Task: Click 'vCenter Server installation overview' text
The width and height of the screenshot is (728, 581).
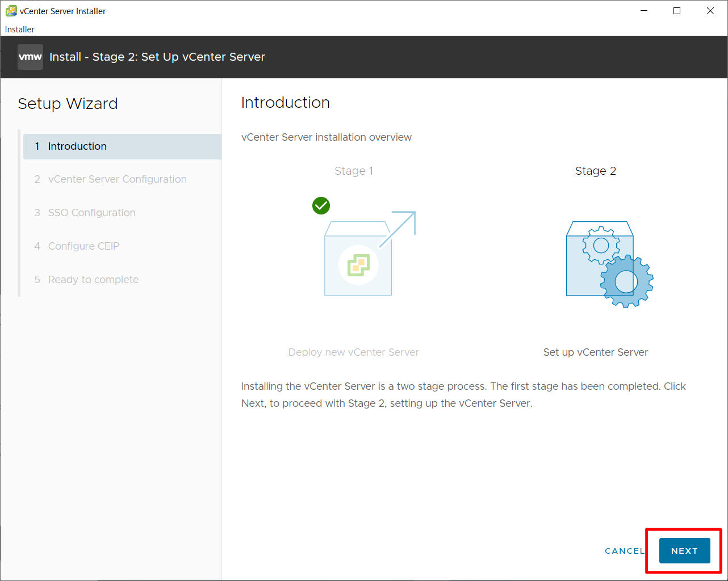Action: (x=327, y=137)
